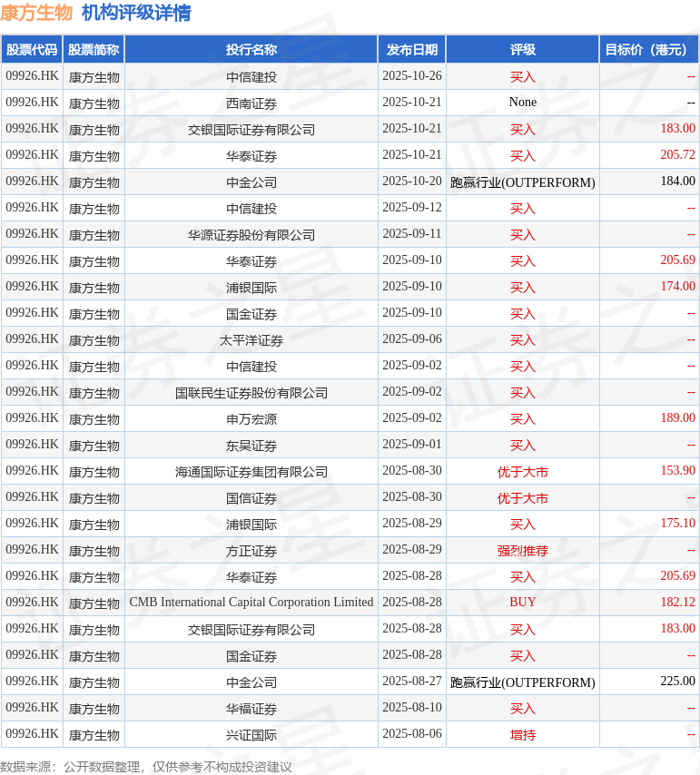Click 优于大市 rating in 海通国际 row
This screenshot has height=775, width=700.
[523, 472]
